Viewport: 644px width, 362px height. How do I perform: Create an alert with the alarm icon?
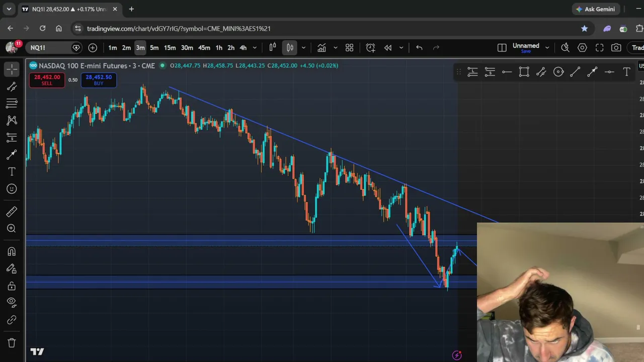[x=371, y=48]
